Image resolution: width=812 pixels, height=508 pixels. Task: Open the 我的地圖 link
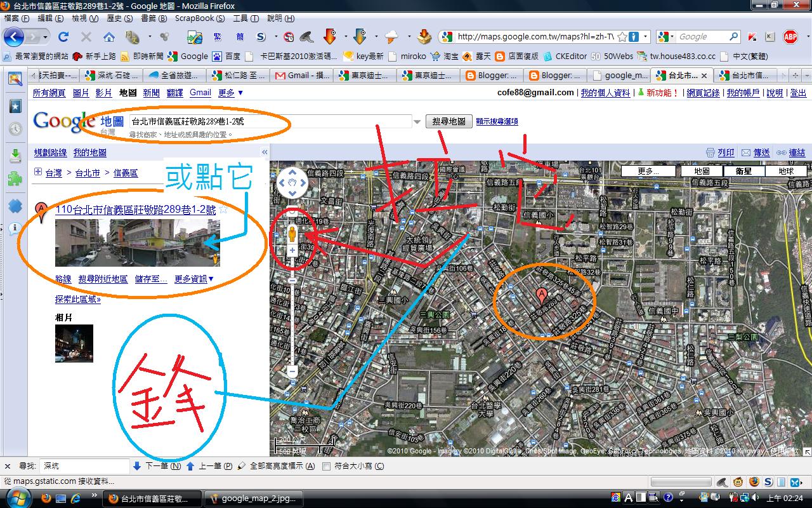point(89,152)
